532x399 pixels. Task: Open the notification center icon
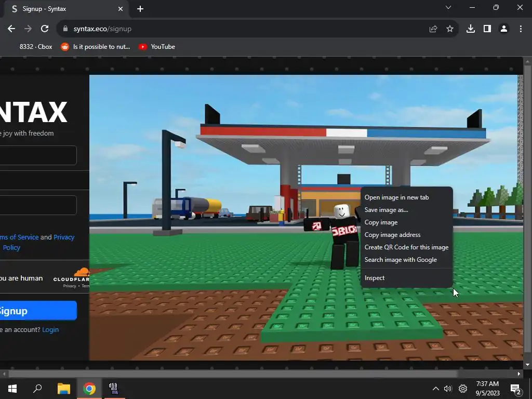(516, 389)
